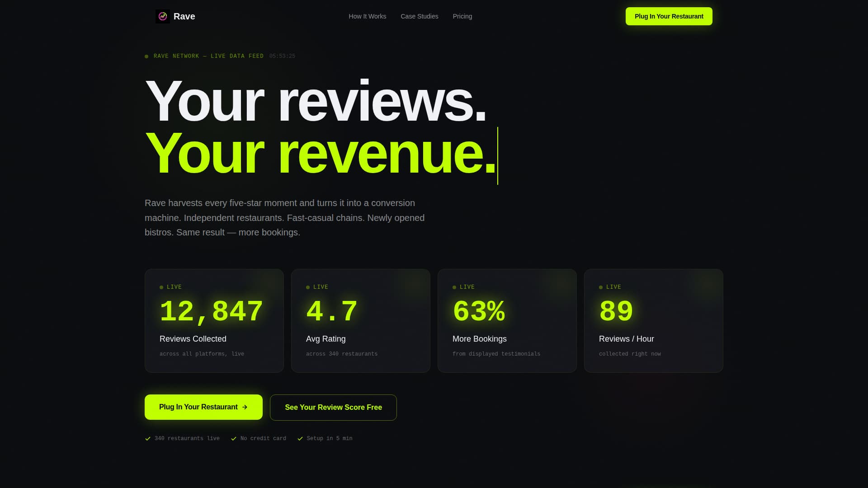Click the Rave logo icon
868x488 pixels.
coord(163,16)
